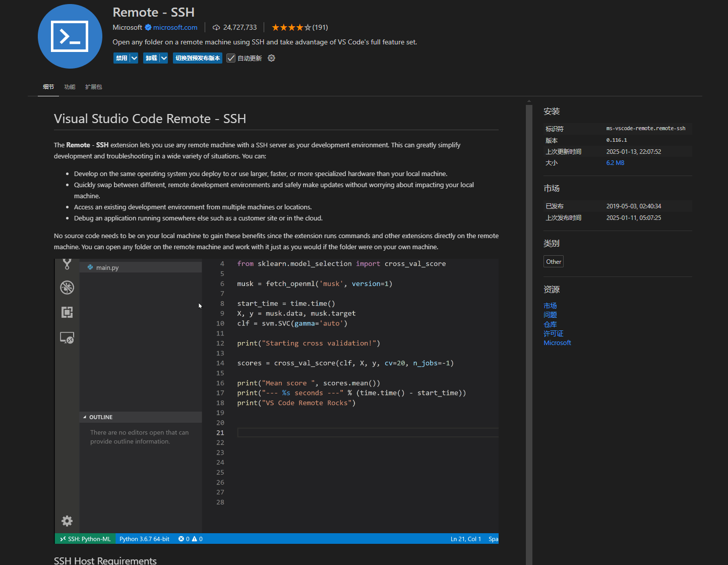Screen dimensions: 728x565
Task: Click the 类别 categories section heading
Action: click(552, 243)
